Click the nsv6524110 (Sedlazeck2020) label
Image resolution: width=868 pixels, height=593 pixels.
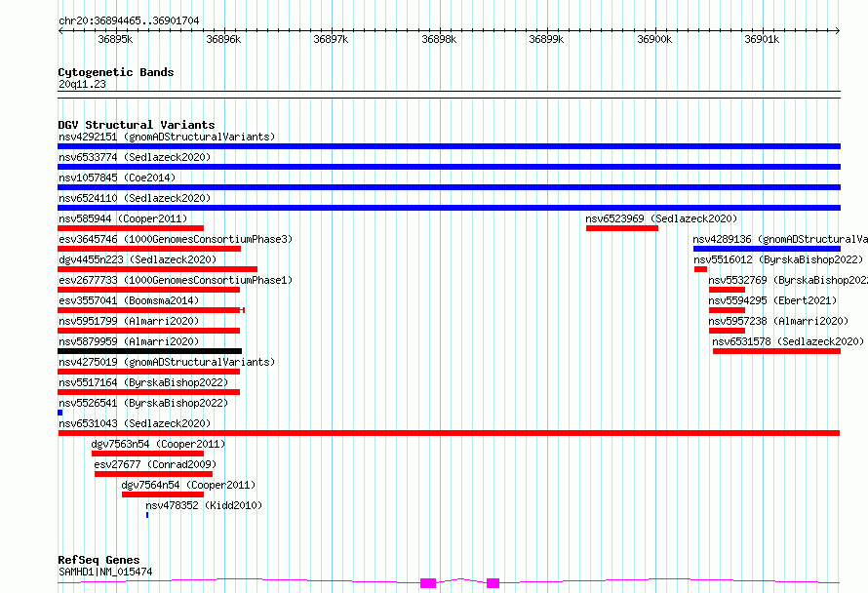tap(135, 198)
